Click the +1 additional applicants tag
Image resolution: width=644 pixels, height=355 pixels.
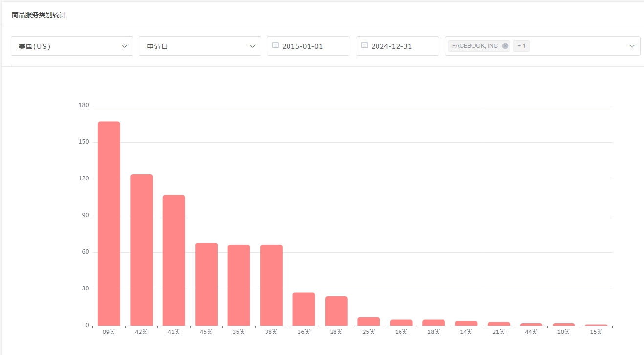click(521, 46)
